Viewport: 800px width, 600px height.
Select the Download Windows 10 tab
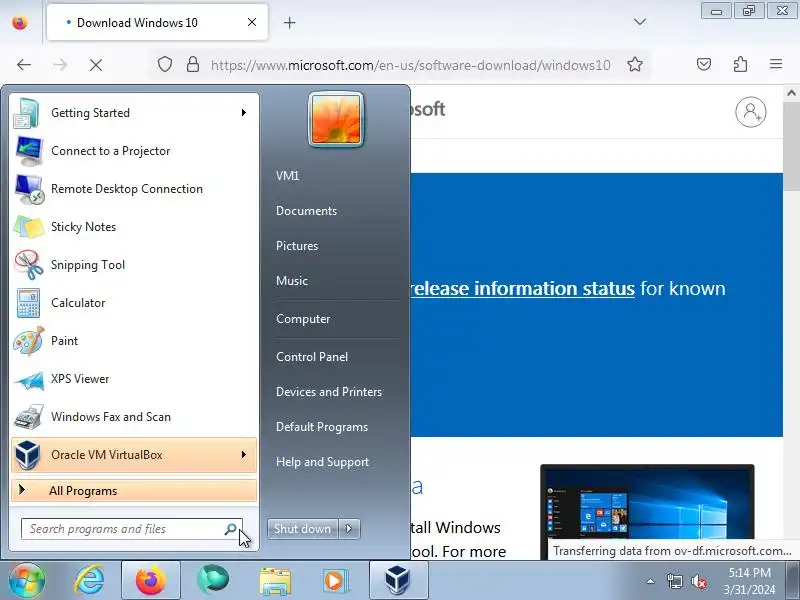[157, 22]
